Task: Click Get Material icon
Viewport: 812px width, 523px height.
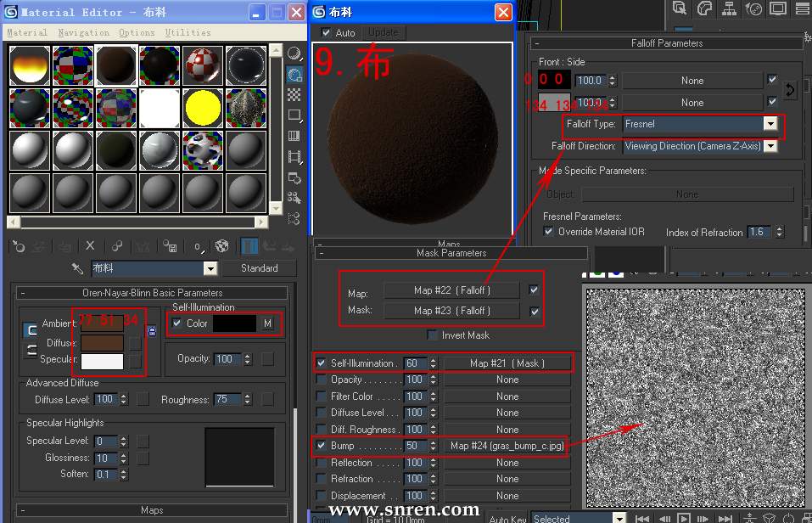Action: 19,246
